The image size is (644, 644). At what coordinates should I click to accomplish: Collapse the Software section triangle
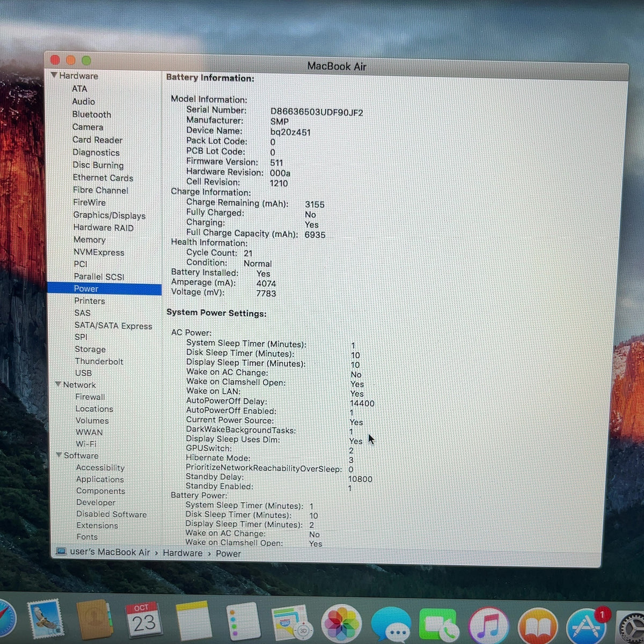click(x=59, y=455)
